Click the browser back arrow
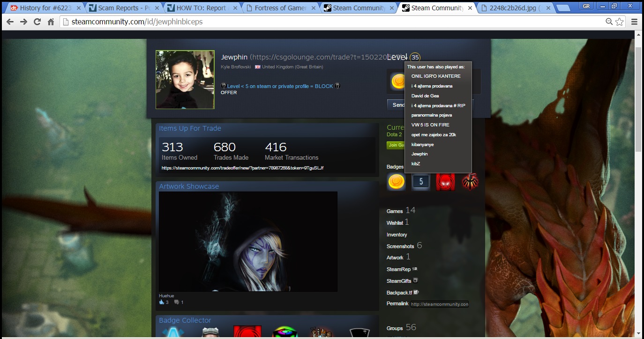The image size is (644, 339). 10,22
